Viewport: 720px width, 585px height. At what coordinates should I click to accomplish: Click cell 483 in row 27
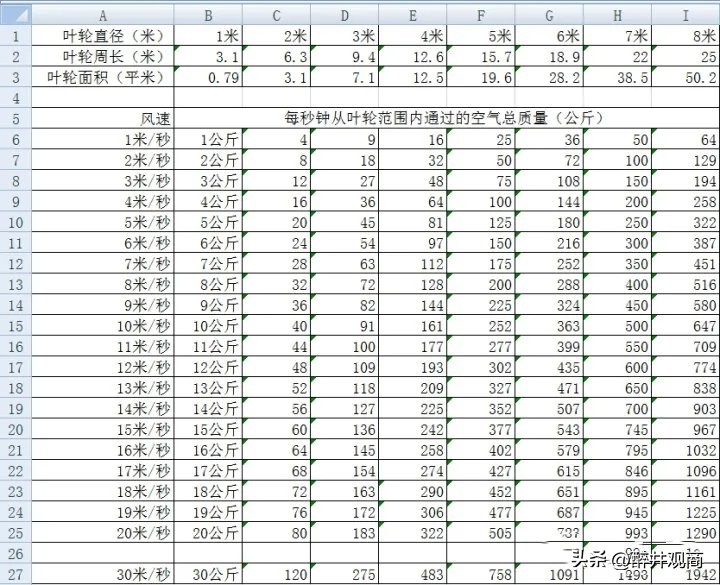click(x=412, y=574)
